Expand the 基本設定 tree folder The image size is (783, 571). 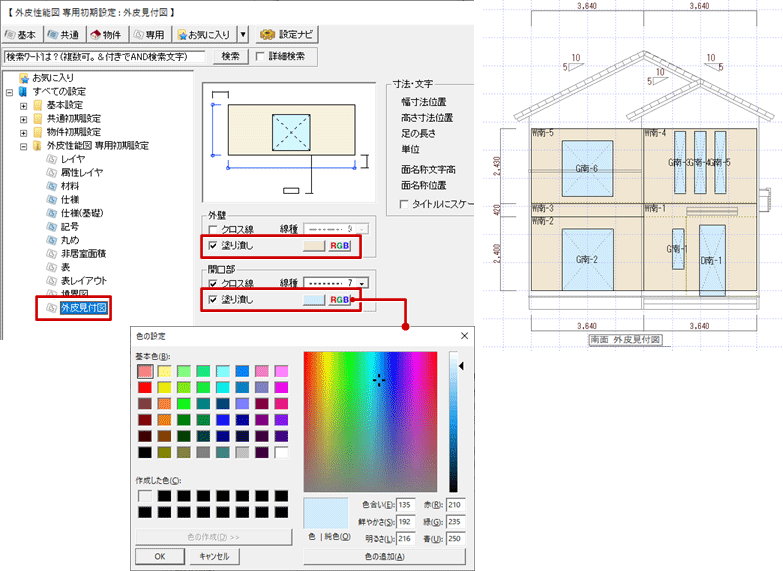(x=23, y=105)
